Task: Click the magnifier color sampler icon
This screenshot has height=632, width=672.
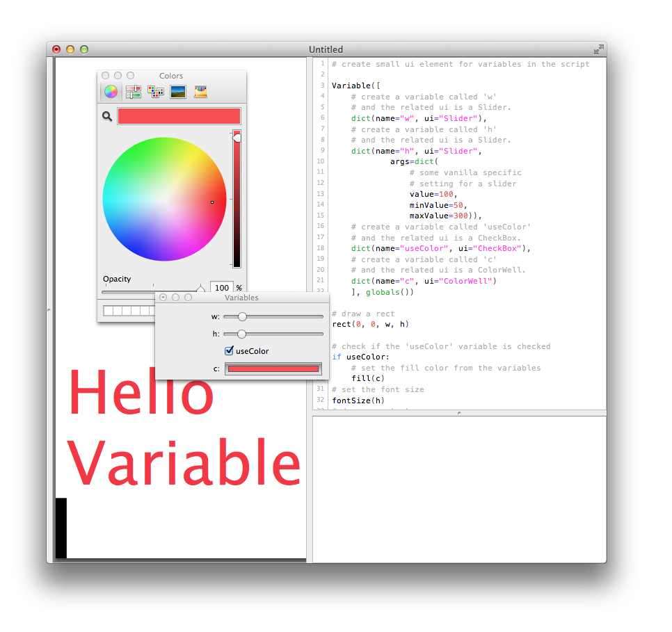Action: 107,116
